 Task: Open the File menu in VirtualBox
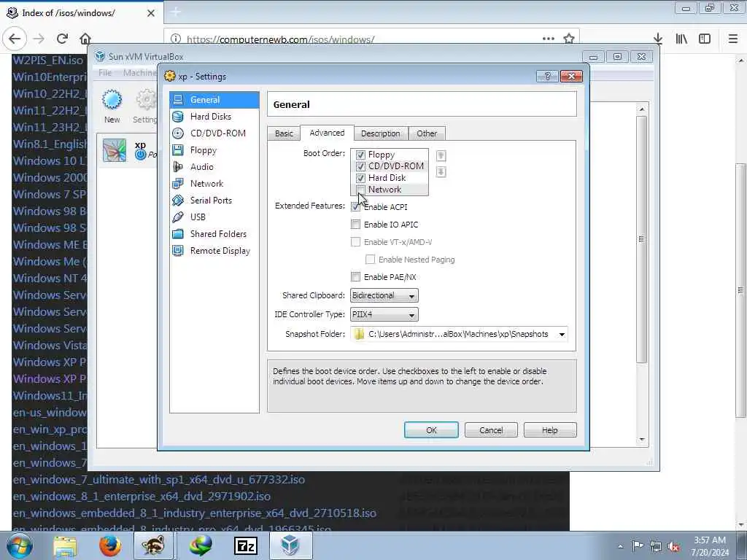(105, 72)
